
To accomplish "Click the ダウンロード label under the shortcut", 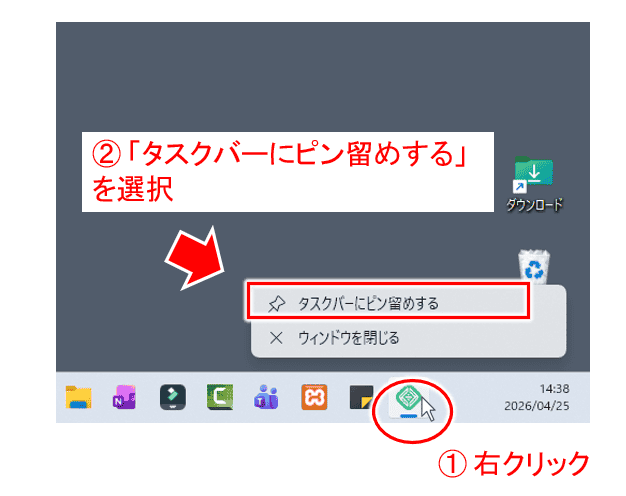I will pyautogui.click(x=534, y=205).
